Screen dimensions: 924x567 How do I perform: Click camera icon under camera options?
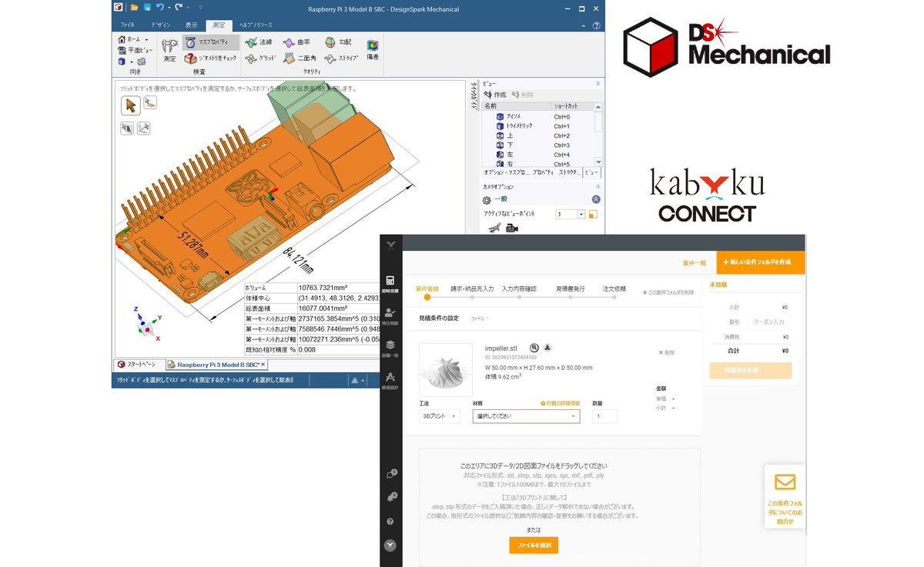pos(512,228)
